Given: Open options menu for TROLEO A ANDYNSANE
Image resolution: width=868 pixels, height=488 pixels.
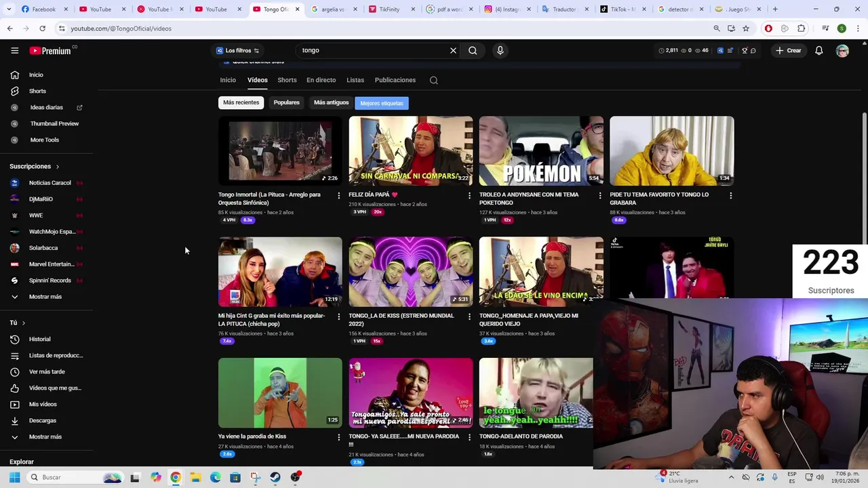Looking at the screenshot, I should pos(599,195).
